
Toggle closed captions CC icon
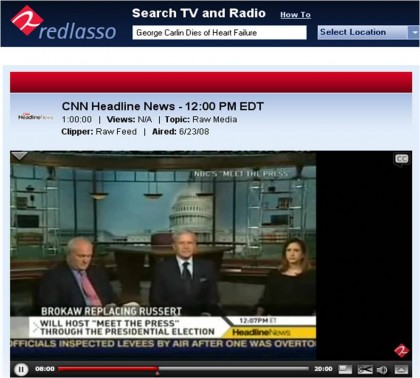(401, 159)
